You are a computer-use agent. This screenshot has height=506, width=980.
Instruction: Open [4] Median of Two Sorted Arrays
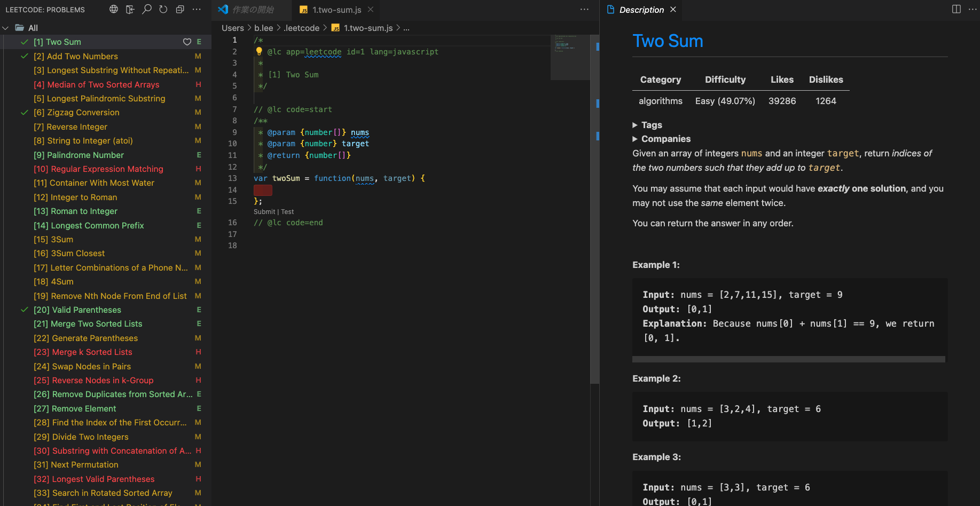click(107, 84)
